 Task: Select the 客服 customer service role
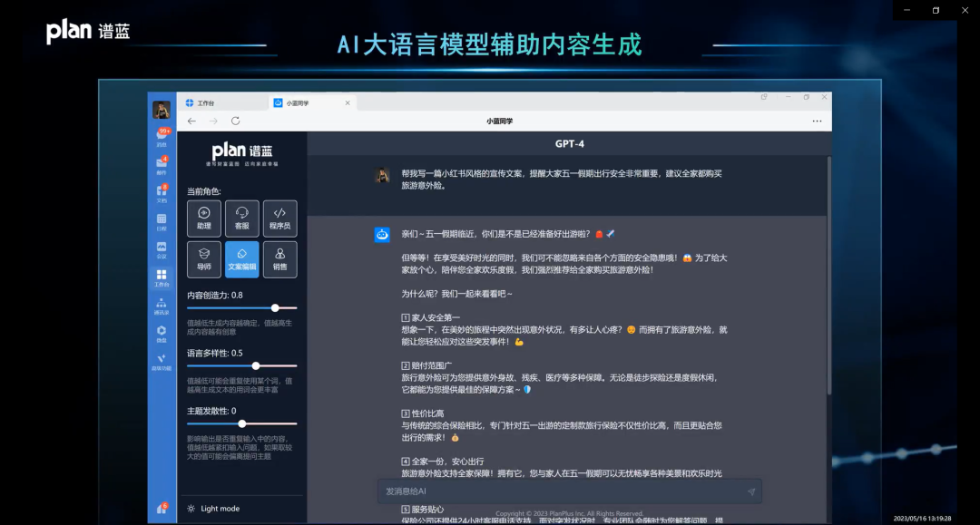[242, 219]
